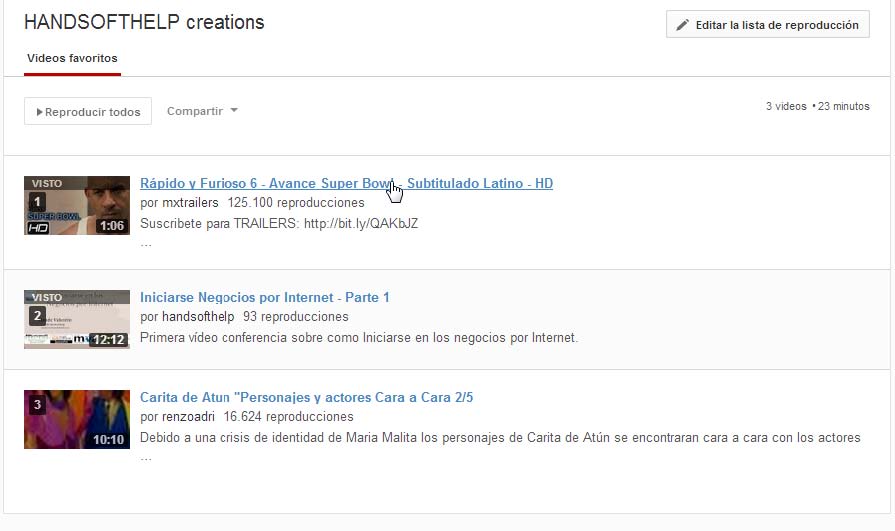Image resolution: width=895 pixels, height=531 pixels.
Task: Open Editar la lista de reproducción
Action: coord(767,25)
